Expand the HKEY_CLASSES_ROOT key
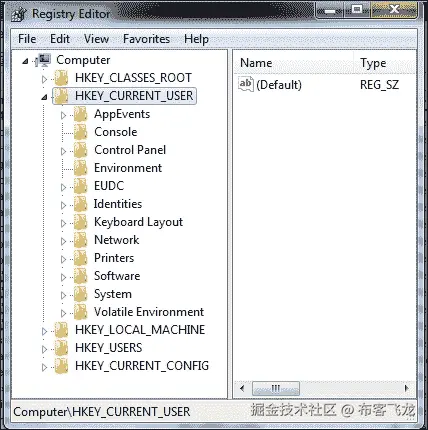Image resolution: width=428 pixels, height=430 pixels. click(44, 79)
